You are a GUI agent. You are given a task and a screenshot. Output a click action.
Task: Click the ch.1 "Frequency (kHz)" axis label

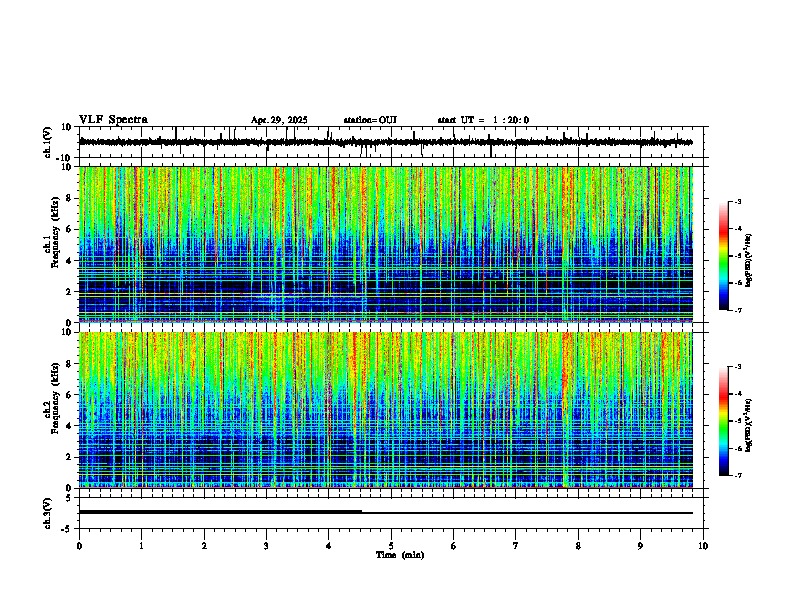pyautogui.click(x=55, y=232)
